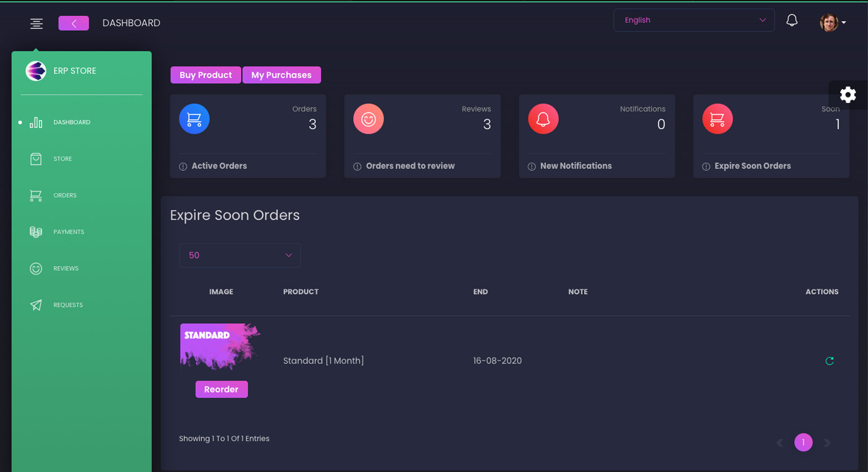
Task: Click the hamburger menu icon
Action: point(36,24)
